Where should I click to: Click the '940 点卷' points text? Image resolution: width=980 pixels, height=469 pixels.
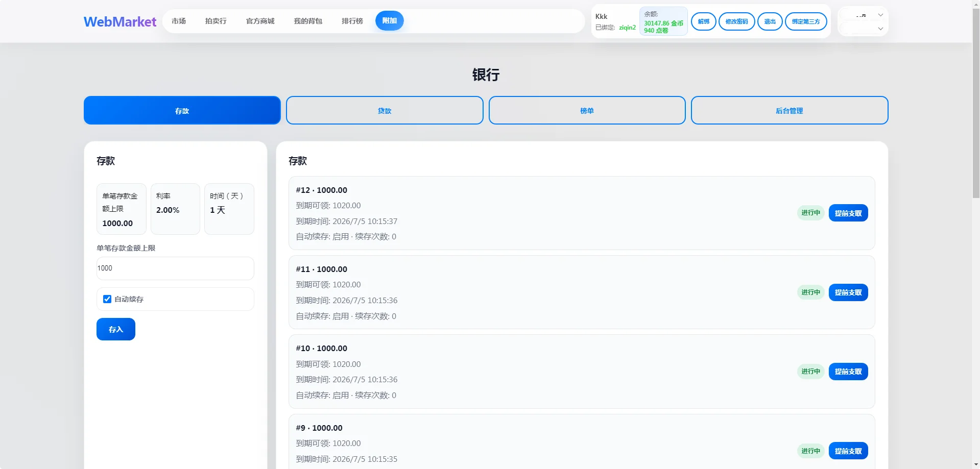pyautogui.click(x=656, y=31)
